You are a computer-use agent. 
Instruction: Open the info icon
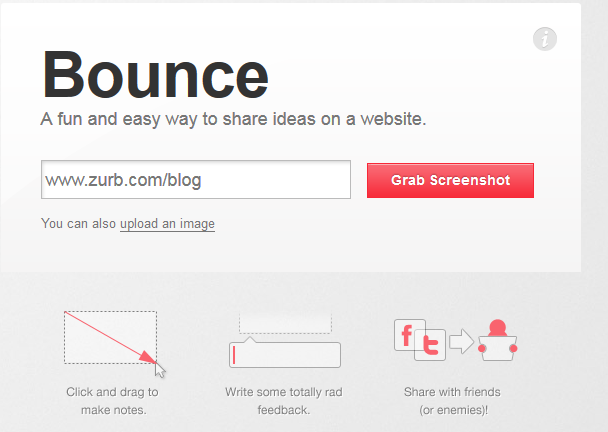[x=545, y=39]
